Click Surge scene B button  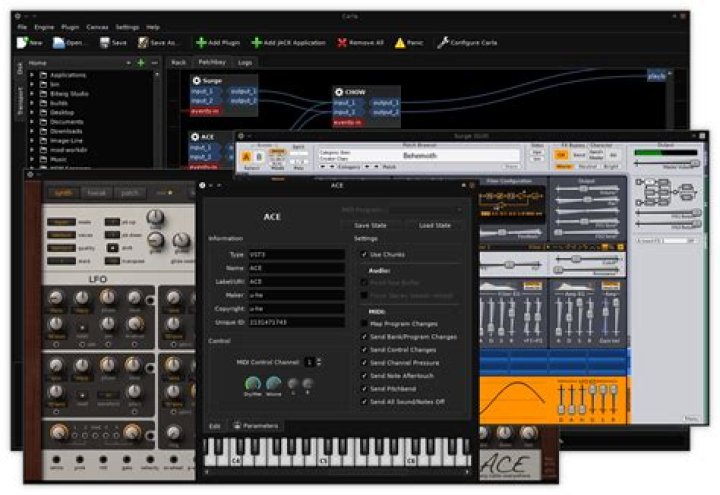(x=259, y=157)
